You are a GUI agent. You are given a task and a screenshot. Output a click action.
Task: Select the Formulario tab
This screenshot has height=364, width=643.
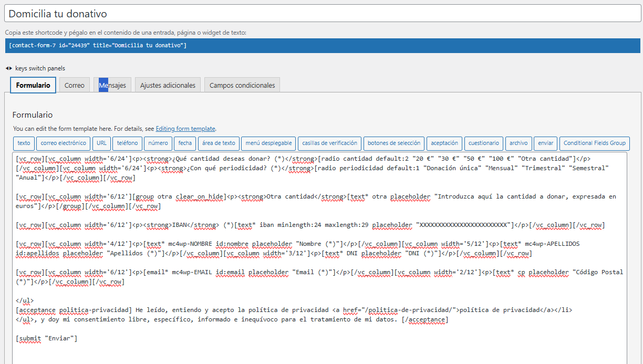(x=33, y=85)
